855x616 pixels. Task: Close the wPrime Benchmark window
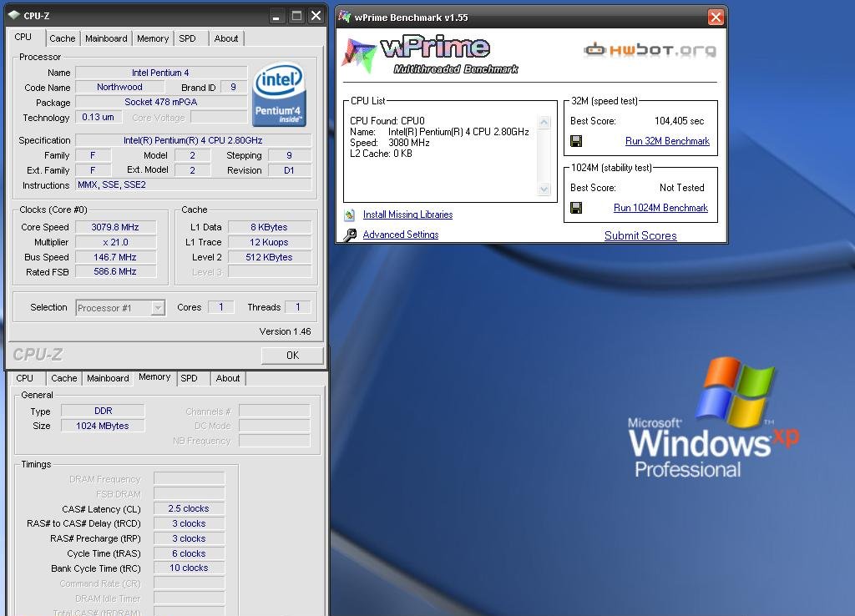pyautogui.click(x=716, y=18)
